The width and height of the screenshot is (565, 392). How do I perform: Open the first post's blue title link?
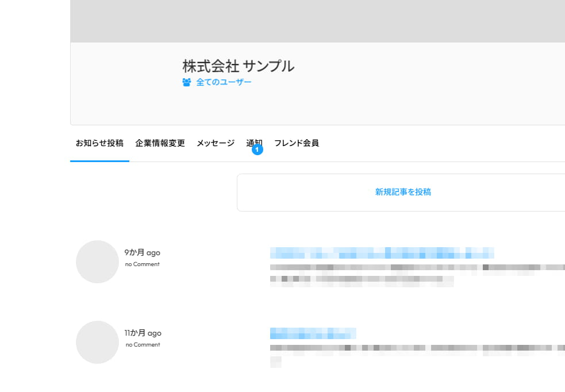(x=382, y=253)
